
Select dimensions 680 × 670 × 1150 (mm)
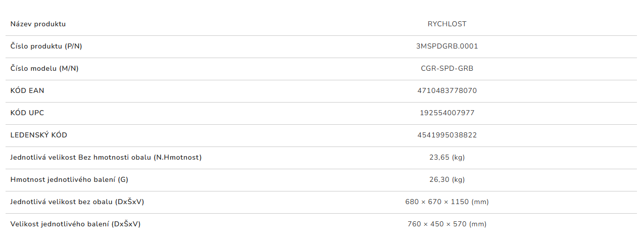point(447,202)
